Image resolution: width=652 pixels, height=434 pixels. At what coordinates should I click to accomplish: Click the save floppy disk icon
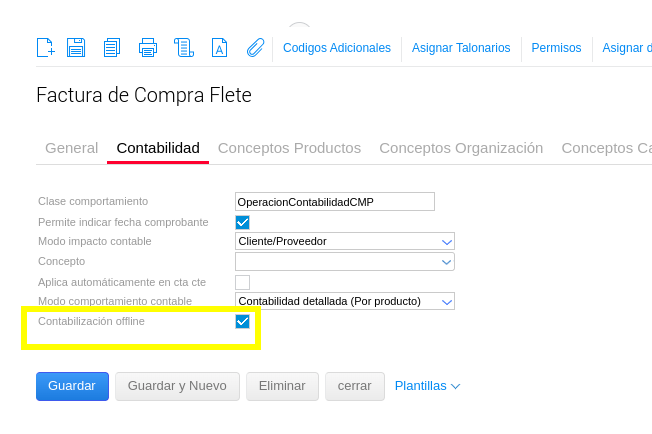tap(76, 47)
